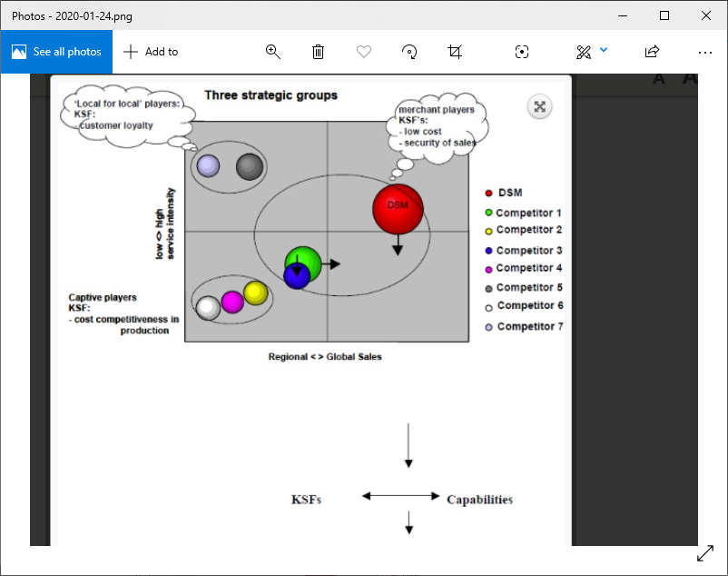Close the Photos window
The width and height of the screenshot is (728, 576).
[706, 15]
